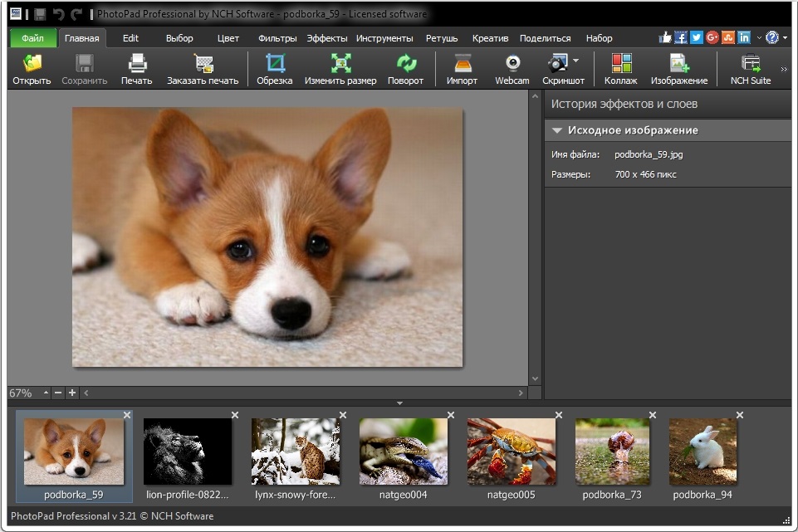Image resolution: width=798 pixels, height=532 pixels.
Task: Expand the Screenshot (Скриншот) dropdown arrow
Action: 576,61
